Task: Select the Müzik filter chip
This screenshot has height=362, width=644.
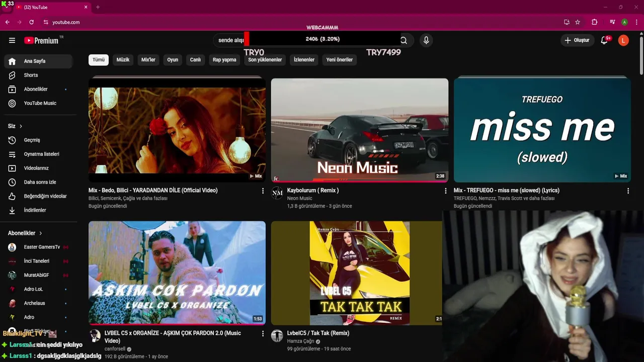Action: (123, 60)
